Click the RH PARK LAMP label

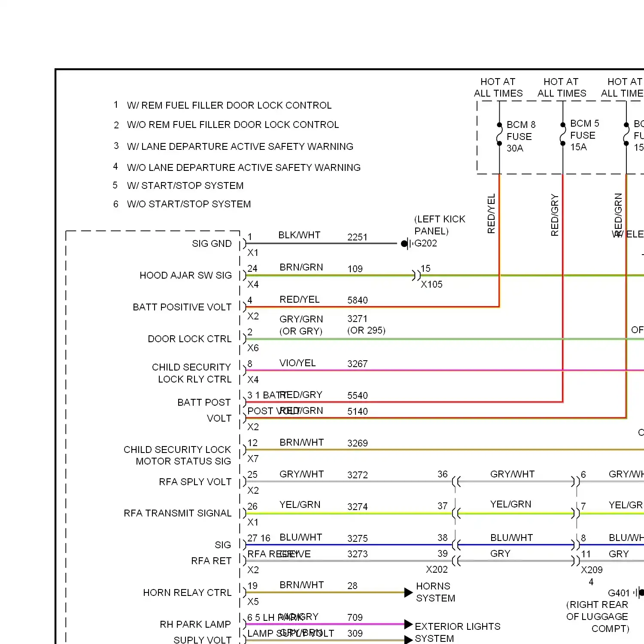pyautogui.click(x=195, y=624)
